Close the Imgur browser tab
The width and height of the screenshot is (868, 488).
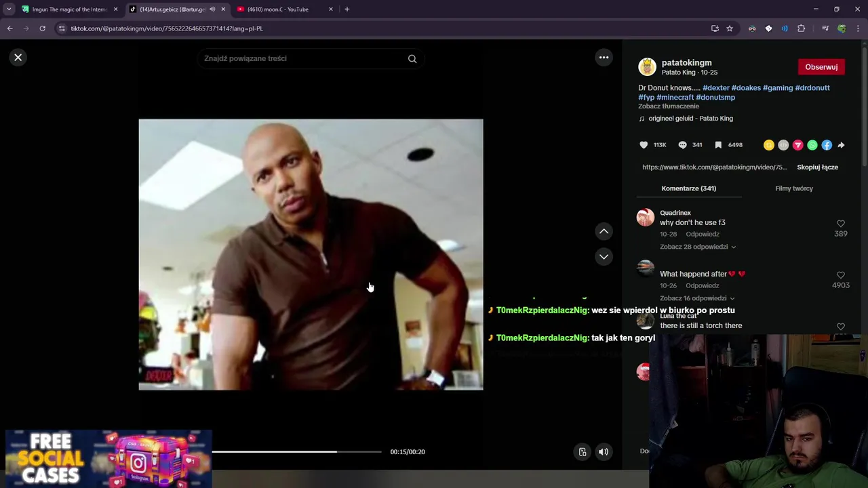[115, 9]
